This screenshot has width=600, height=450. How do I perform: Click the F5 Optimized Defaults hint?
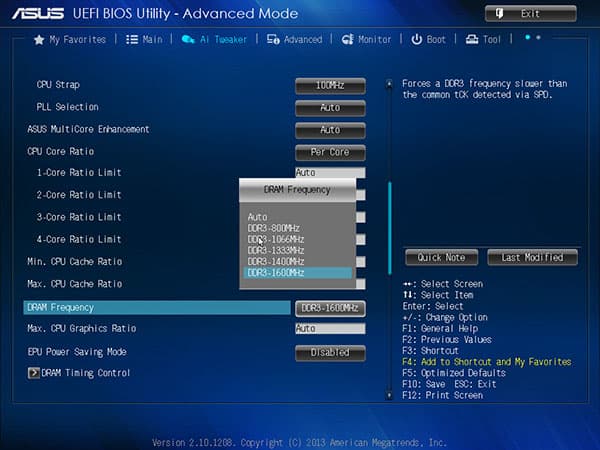(x=454, y=373)
